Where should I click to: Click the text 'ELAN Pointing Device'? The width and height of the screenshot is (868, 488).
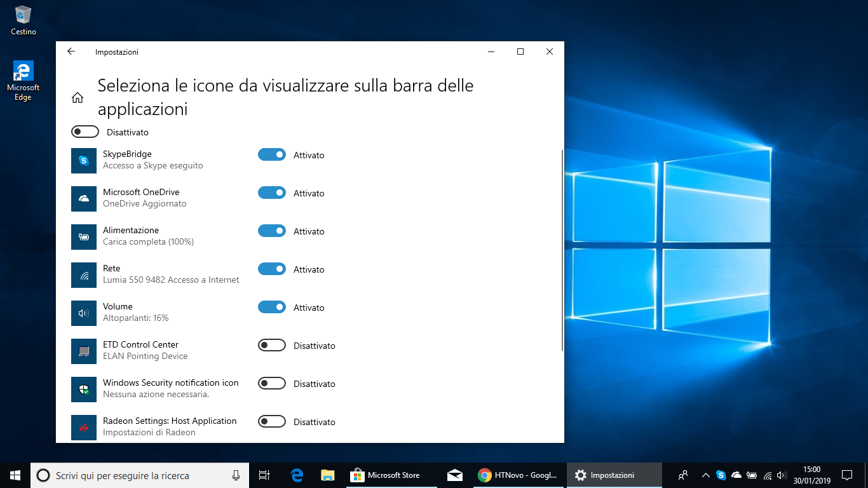pyautogui.click(x=145, y=356)
